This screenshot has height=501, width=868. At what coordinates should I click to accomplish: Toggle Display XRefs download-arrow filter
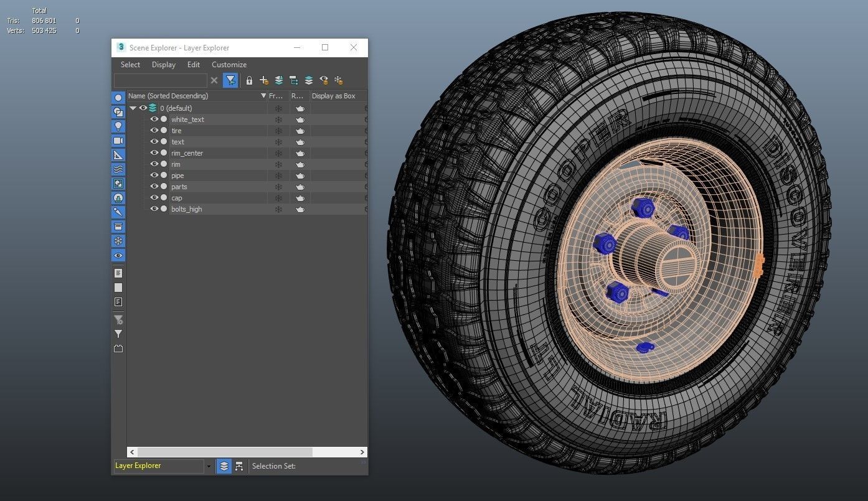tap(118, 198)
